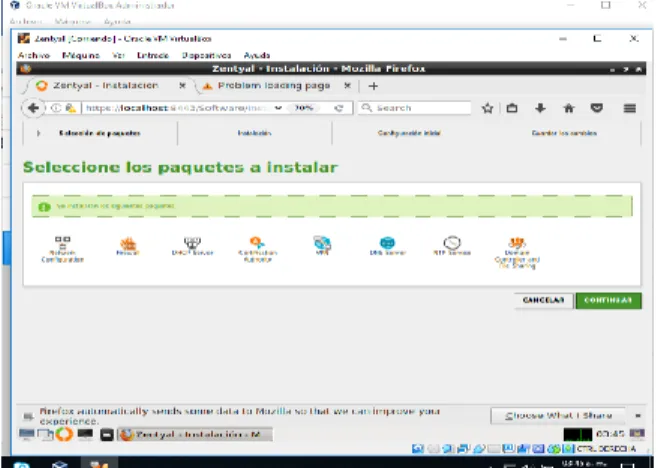Click the Firefox Search input field
The image size is (658, 468).
click(x=415, y=108)
